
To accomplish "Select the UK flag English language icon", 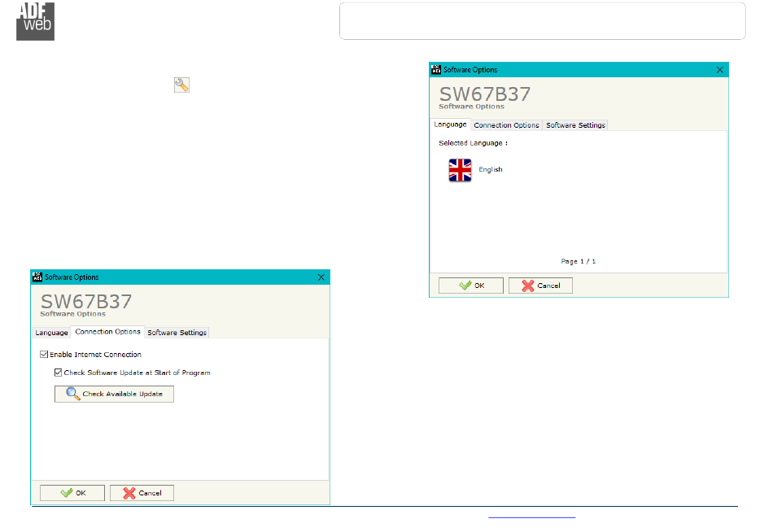I will pyautogui.click(x=460, y=170).
